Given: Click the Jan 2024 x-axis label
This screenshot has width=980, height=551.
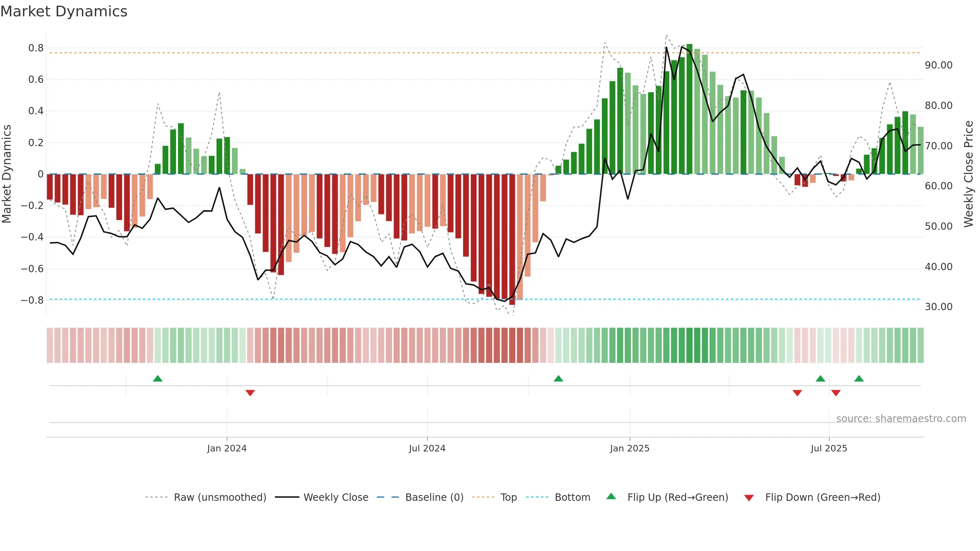Looking at the screenshot, I should click(x=227, y=448).
